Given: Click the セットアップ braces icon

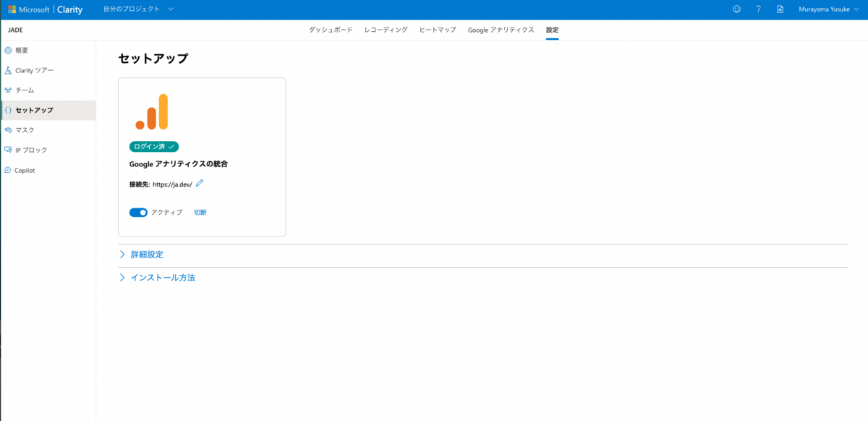Looking at the screenshot, I should pos(8,110).
